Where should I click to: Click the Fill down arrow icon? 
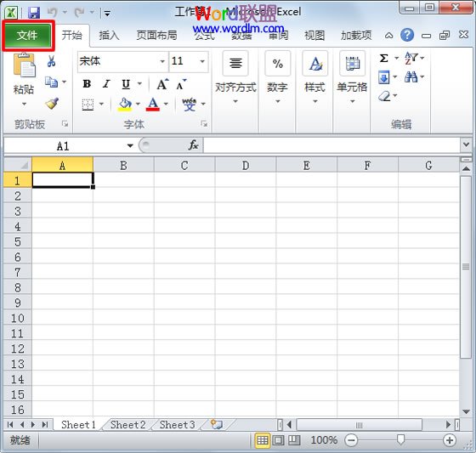(383, 77)
